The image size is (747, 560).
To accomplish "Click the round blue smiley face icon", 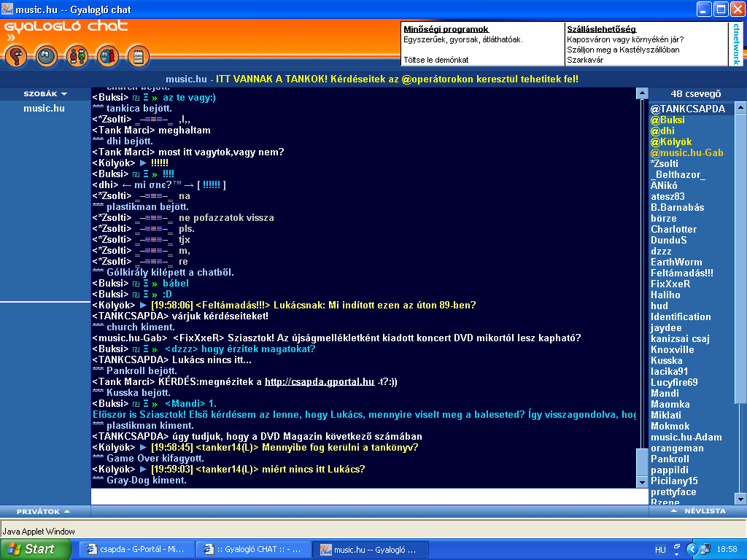I will (47, 57).
